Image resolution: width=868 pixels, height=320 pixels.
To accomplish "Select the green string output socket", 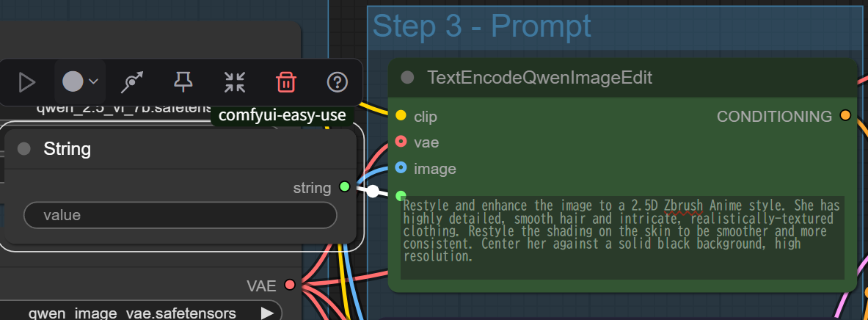I will point(344,187).
